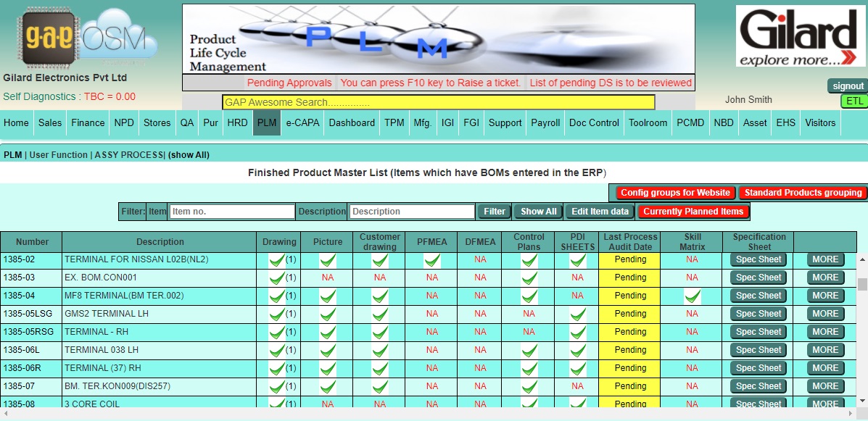Click PFMEA checkmark for item 1385-02
Viewport: 868px width, 421px height.
click(432, 259)
